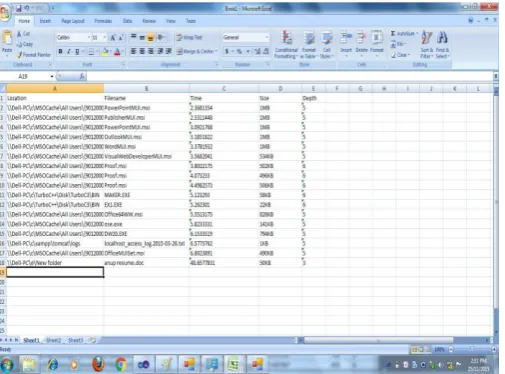Open Font Color dropdown arrow
Image resolution: width=505 pixels, height=374 pixels.
point(123,52)
